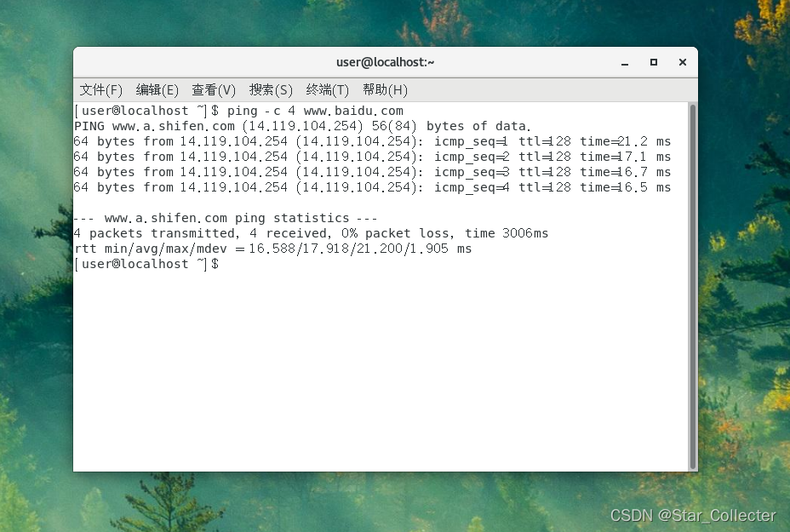Click the icmp_seq=3 time=16.7 ms reply line
Image resolution: width=790 pixels, height=532 pixels.
[372, 172]
